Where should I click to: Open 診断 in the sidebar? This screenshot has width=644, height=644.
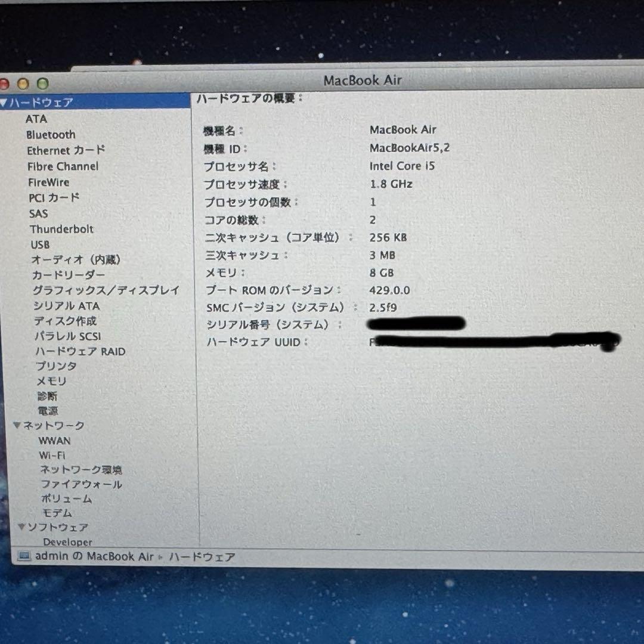coord(47,396)
